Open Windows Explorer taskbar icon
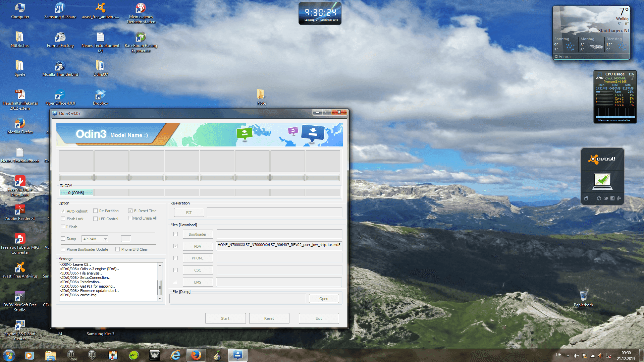 [x=50, y=355]
